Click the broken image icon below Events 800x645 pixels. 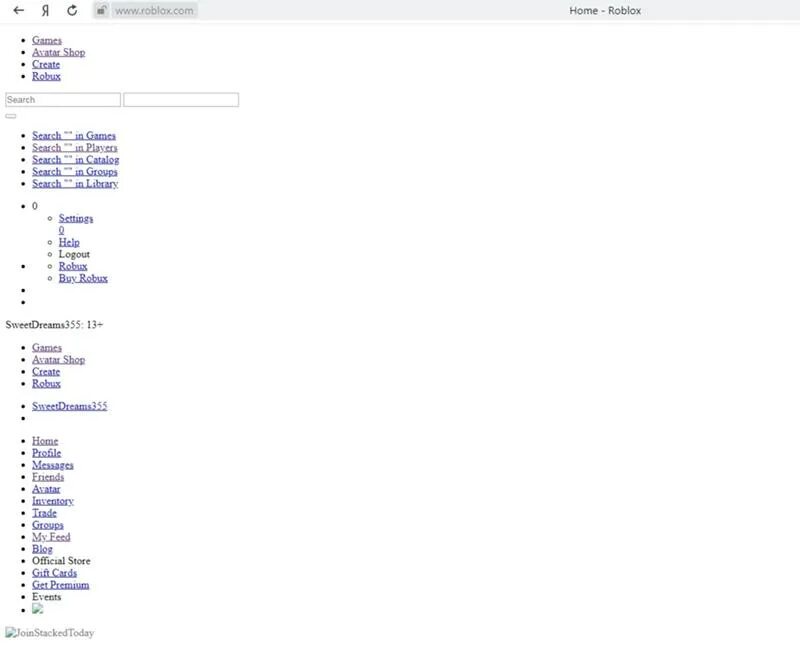point(38,609)
